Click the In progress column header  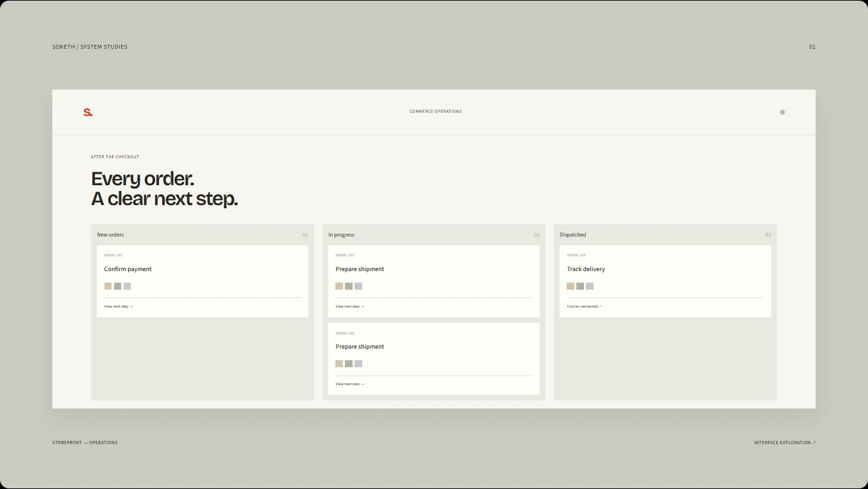[x=341, y=235]
